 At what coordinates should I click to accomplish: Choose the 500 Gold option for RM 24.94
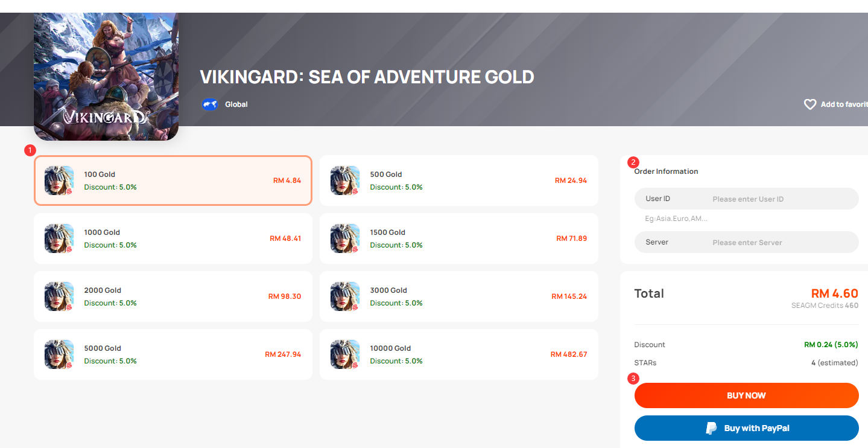tap(459, 181)
